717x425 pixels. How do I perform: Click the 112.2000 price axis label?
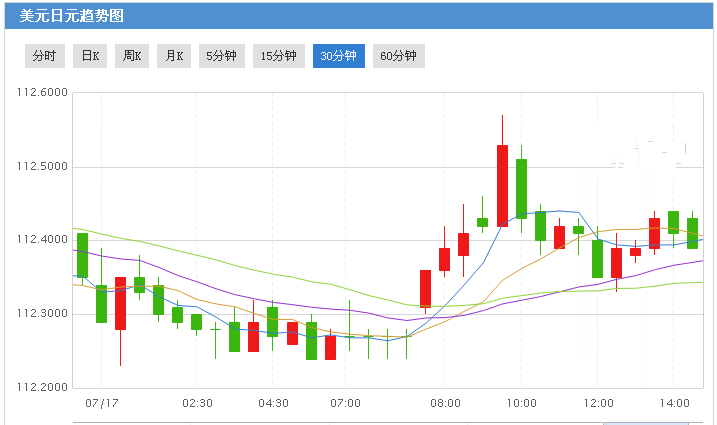point(42,388)
